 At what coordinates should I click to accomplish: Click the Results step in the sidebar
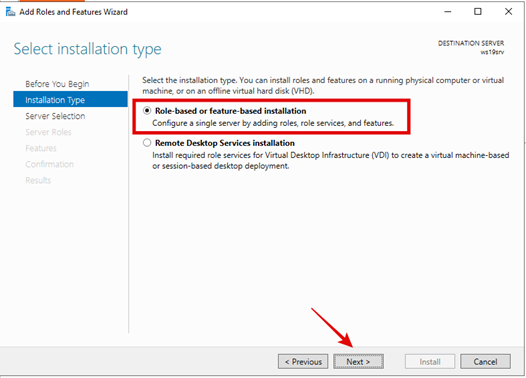[38, 180]
